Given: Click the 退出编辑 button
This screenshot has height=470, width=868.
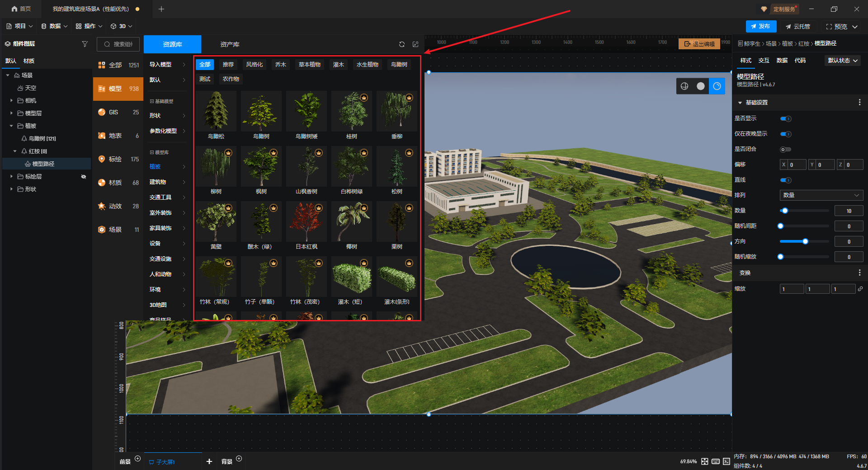Looking at the screenshot, I should 699,44.
